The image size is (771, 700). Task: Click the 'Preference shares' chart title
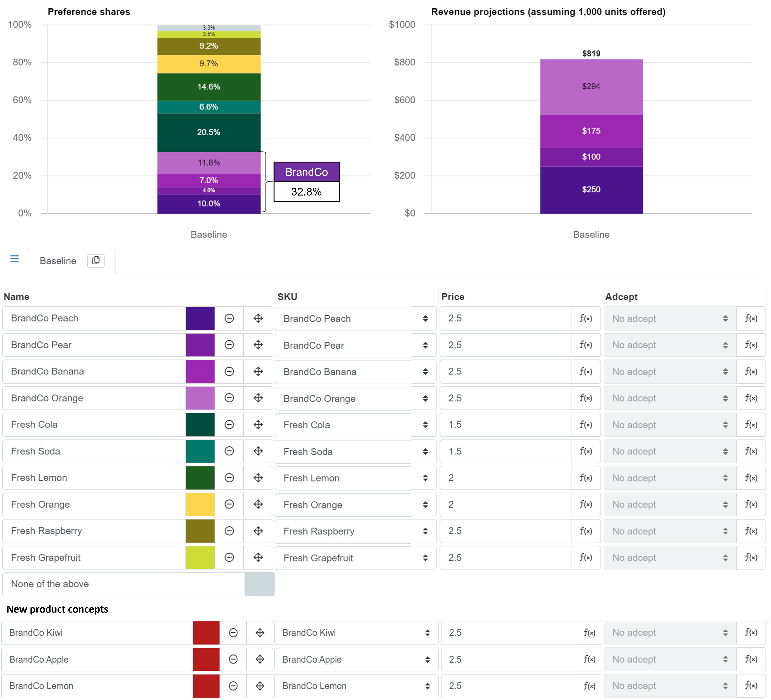[x=89, y=12]
